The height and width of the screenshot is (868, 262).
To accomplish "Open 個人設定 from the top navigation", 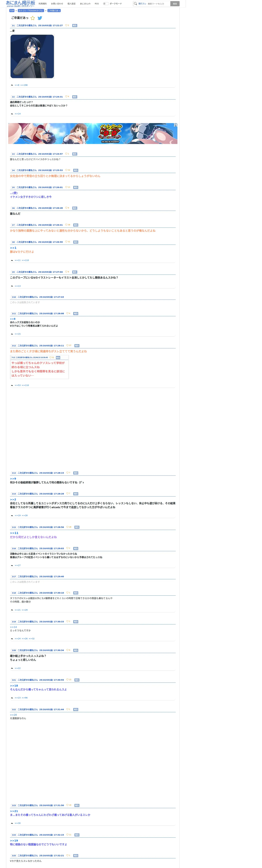I will (71, 4).
